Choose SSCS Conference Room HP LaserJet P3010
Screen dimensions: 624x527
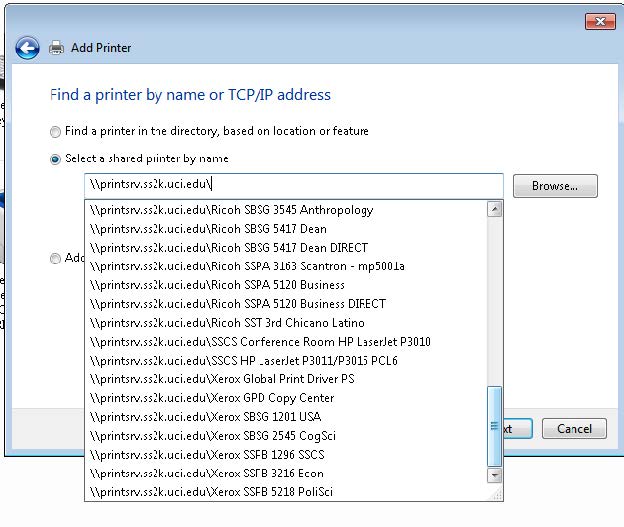260,342
